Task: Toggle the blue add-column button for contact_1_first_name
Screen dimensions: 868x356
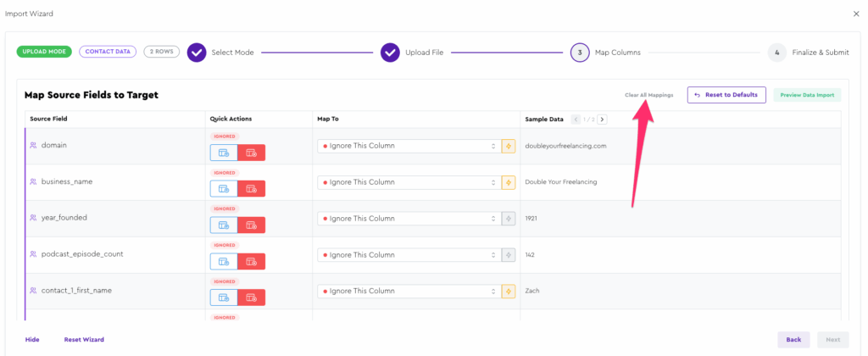Action: pyautogui.click(x=224, y=298)
